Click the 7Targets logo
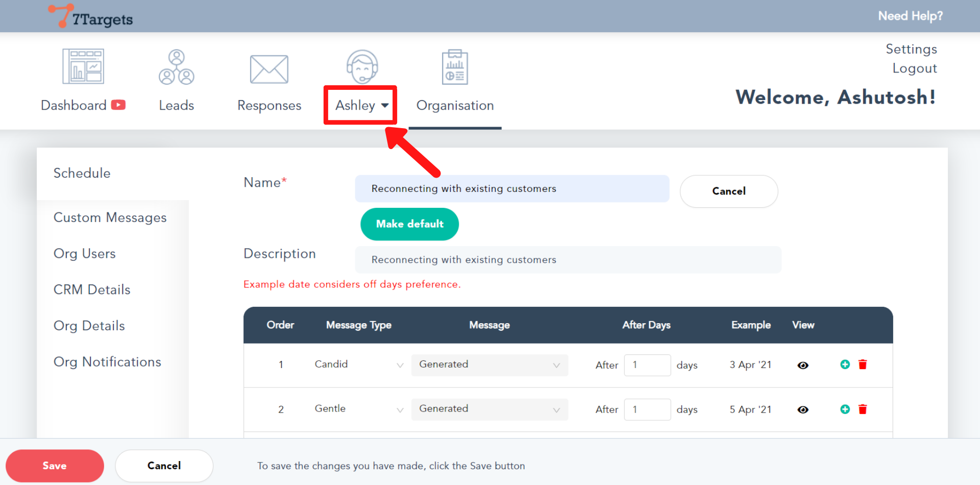 90,16
